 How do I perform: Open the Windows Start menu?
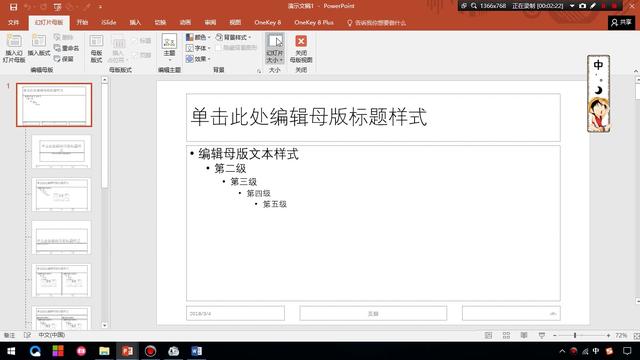coord(11,351)
